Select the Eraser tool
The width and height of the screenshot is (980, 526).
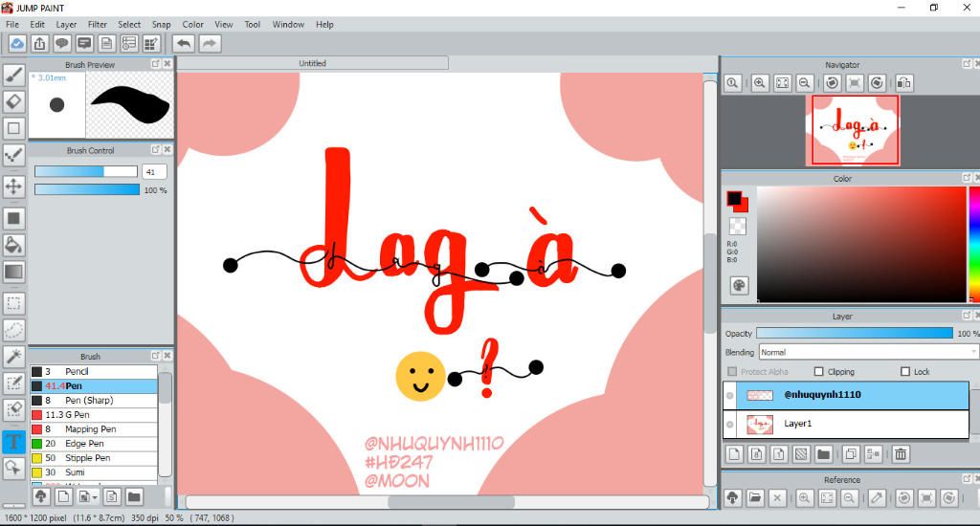(x=13, y=101)
